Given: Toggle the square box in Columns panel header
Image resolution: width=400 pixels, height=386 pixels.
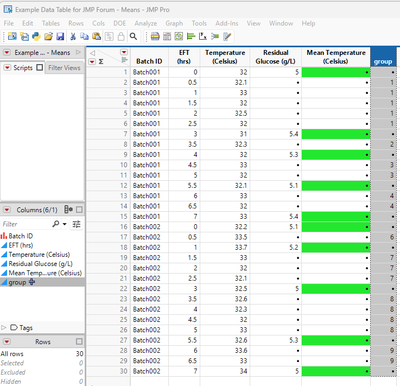Looking at the screenshot, I should 79,210.
